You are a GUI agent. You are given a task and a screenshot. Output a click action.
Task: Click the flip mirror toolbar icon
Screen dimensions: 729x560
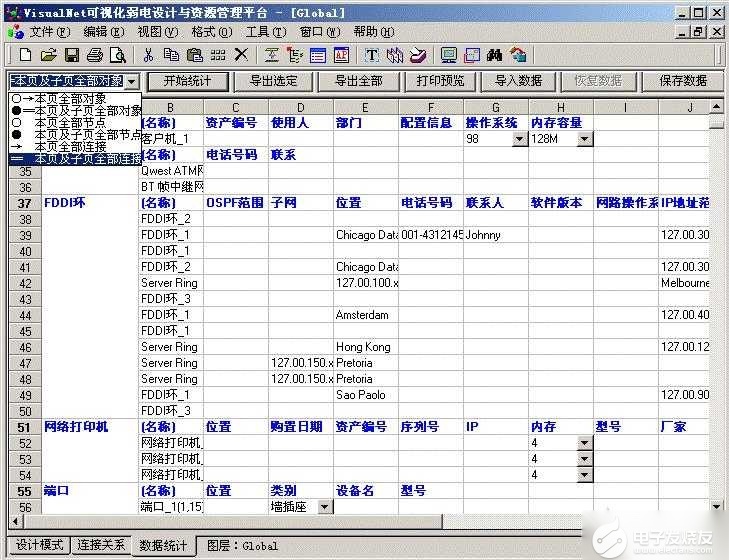coord(395,55)
